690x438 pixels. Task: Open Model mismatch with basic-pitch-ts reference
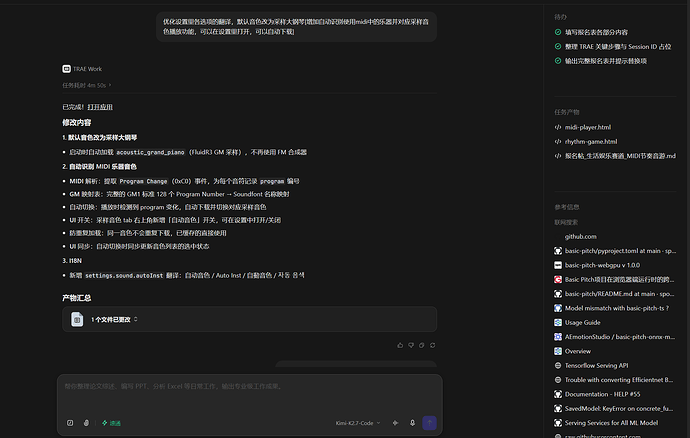tap(617, 308)
